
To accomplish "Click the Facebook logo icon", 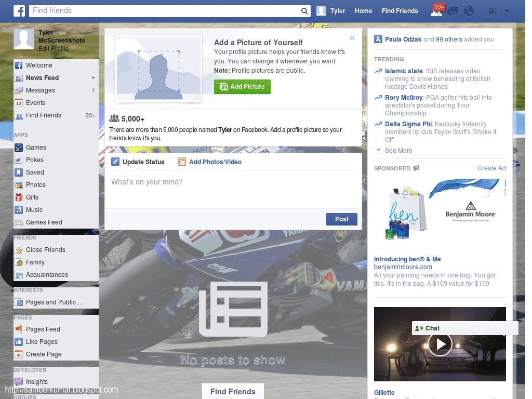I will point(19,11).
